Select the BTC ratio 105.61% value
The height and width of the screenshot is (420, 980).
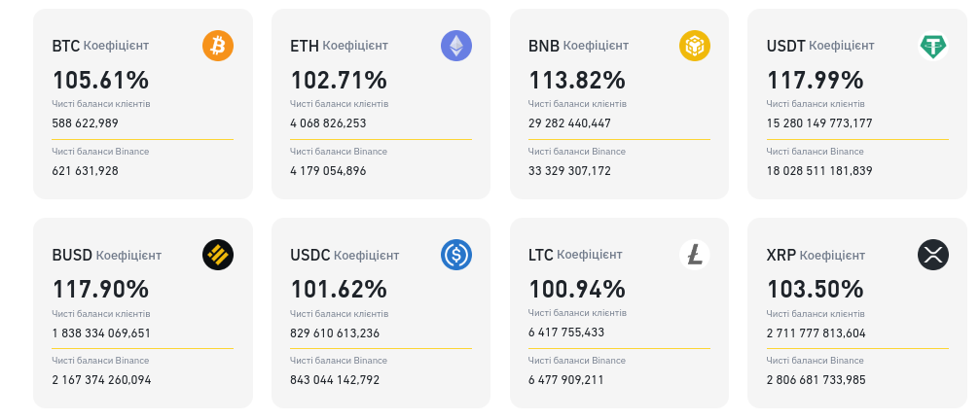pos(100,80)
